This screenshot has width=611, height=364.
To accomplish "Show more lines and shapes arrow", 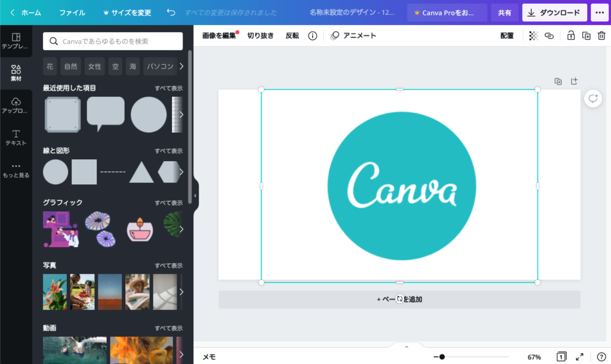I will point(181,172).
